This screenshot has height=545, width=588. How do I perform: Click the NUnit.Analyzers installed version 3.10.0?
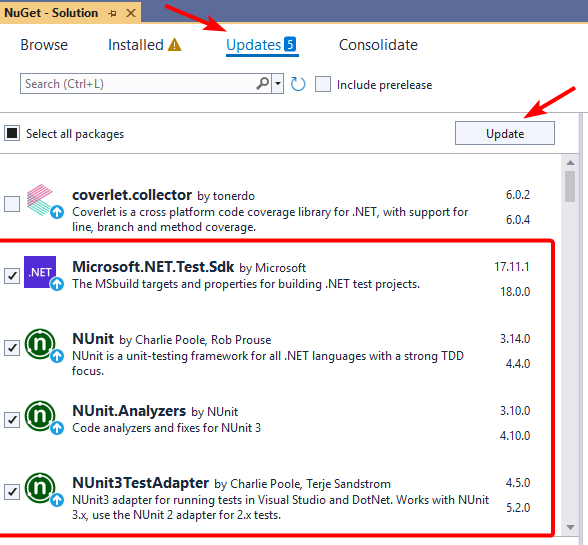[x=515, y=411]
